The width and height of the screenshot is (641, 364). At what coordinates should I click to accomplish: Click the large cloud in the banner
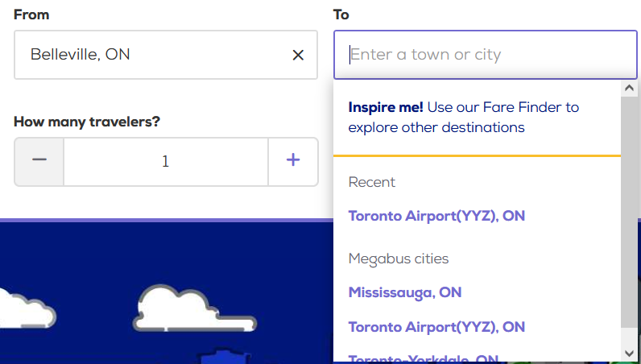click(x=193, y=310)
